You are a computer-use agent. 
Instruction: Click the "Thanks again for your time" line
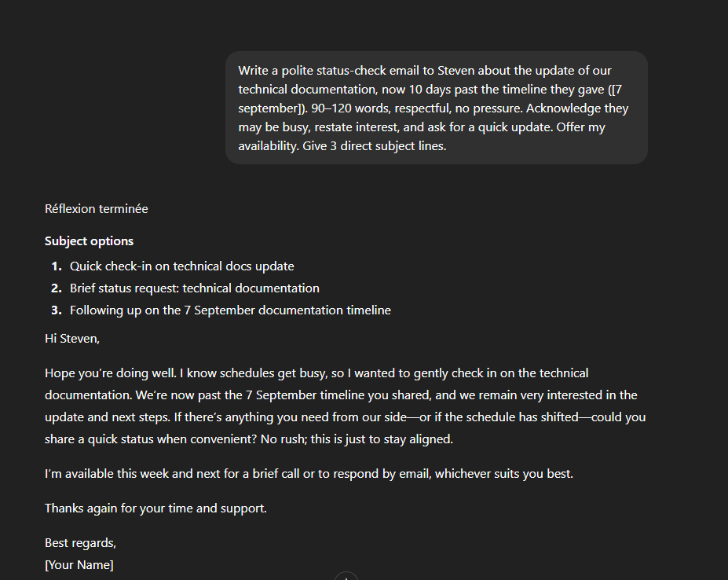[155, 508]
